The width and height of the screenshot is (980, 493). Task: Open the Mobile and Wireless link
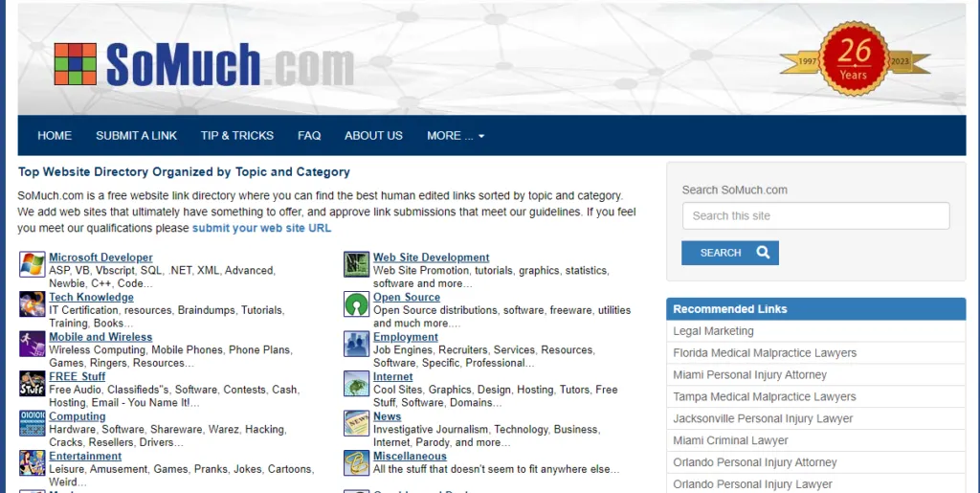coord(100,337)
